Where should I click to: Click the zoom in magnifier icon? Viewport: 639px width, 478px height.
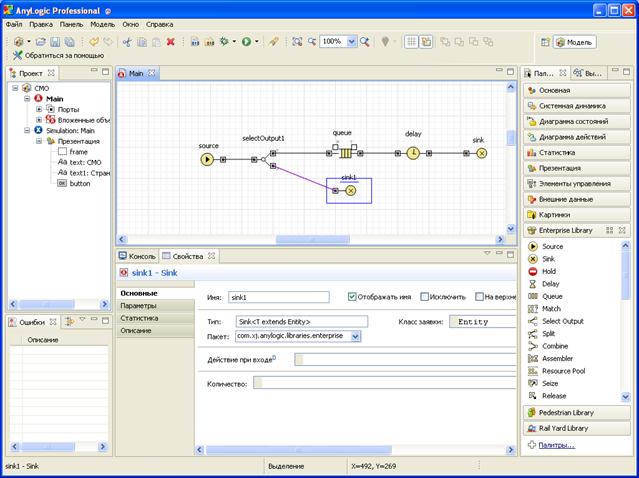coord(365,42)
